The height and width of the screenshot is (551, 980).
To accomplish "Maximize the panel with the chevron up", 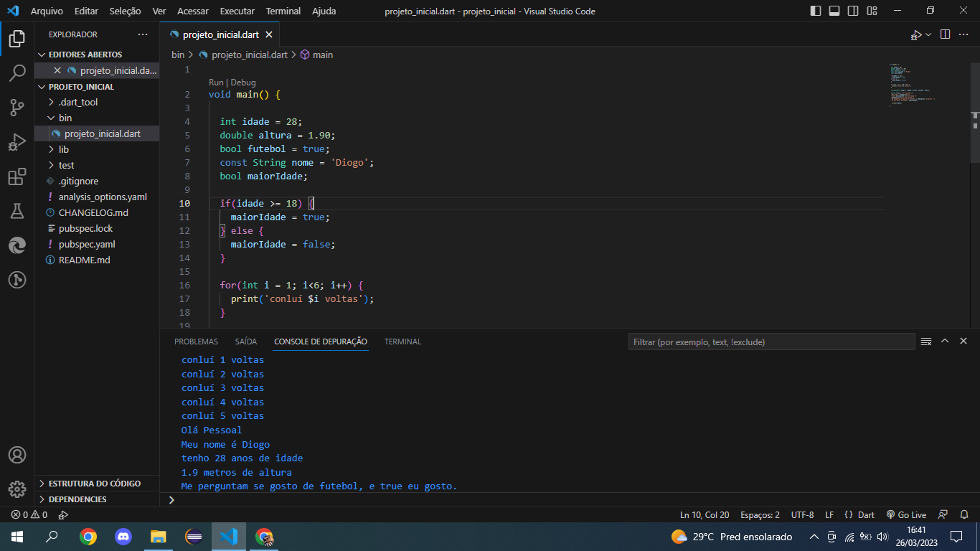I will coord(945,342).
